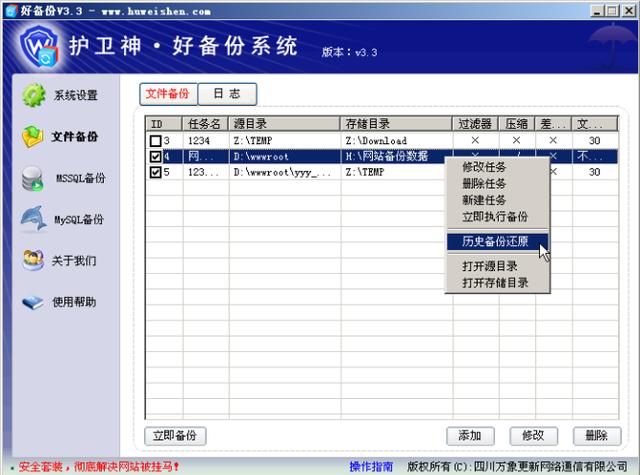
Task: Select storage path H:\网站备份数据
Action: coord(387,156)
